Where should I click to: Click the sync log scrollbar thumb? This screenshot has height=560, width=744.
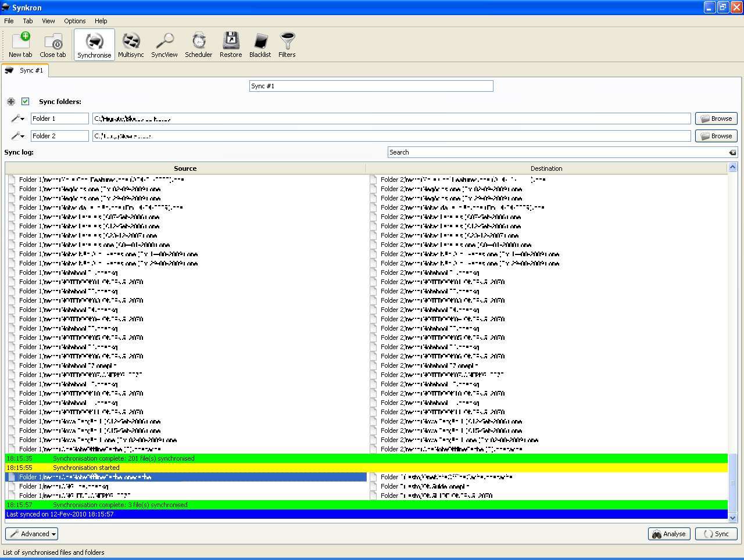(x=732, y=483)
